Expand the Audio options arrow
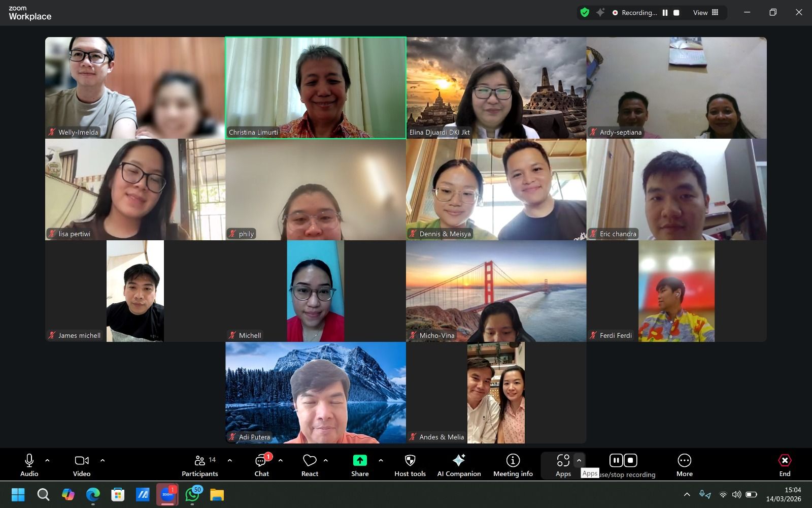 click(47, 461)
